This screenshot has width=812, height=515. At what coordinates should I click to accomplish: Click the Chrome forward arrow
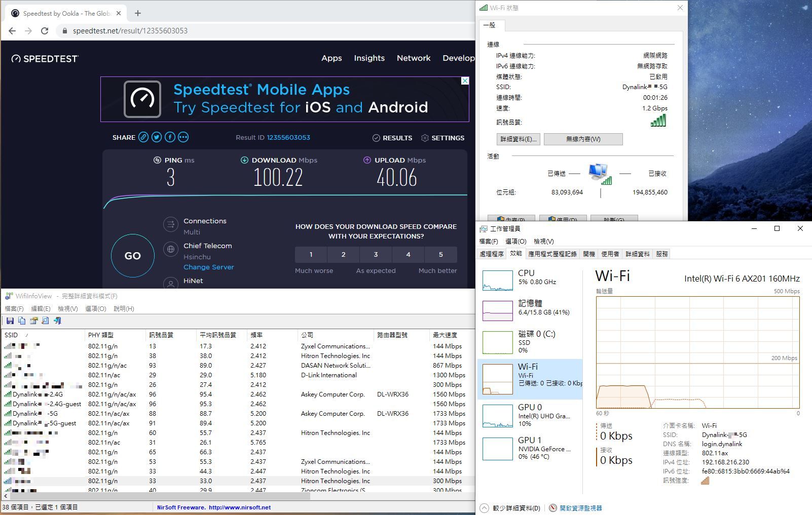point(28,31)
